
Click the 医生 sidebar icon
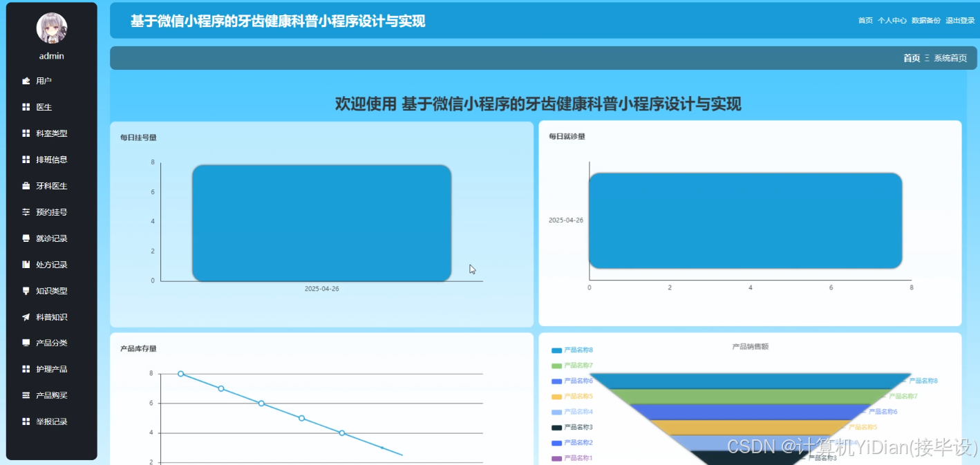click(26, 107)
